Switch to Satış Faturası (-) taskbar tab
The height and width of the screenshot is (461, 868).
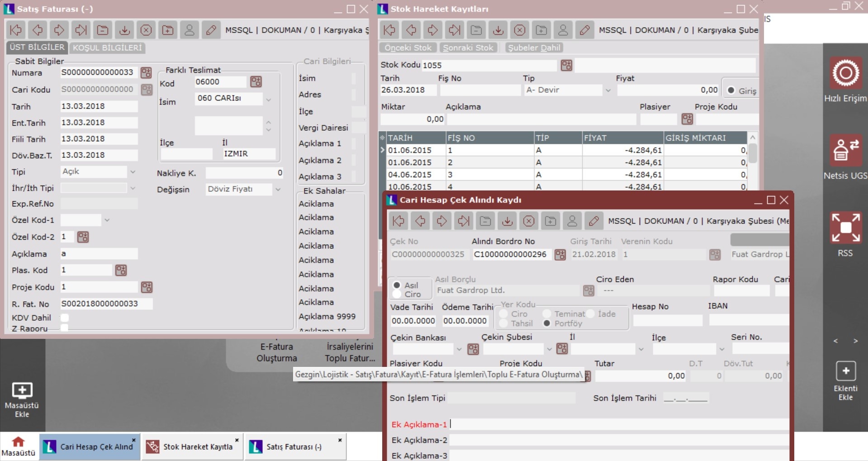(296, 447)
